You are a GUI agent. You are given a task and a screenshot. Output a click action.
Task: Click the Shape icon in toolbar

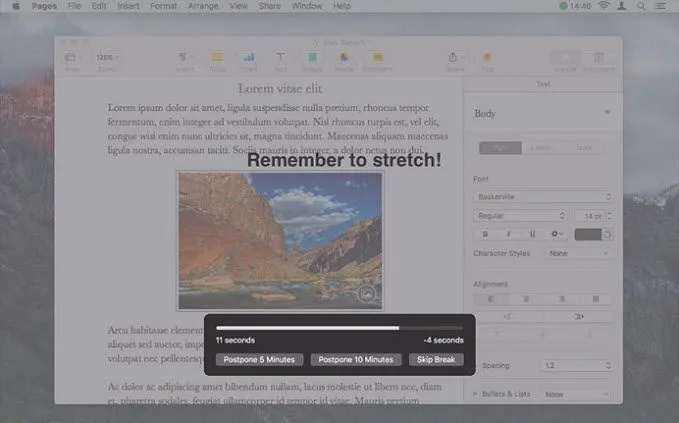click(x=312, y=59)
